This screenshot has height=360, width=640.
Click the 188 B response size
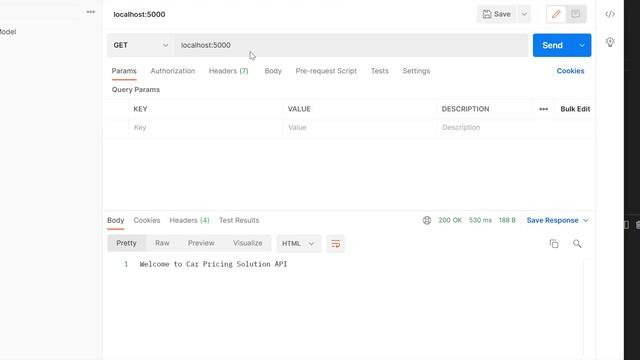point(507,220)
